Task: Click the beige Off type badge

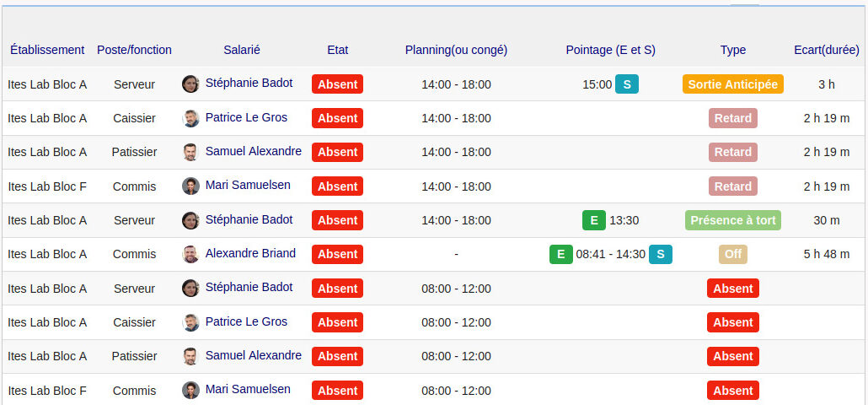Action: (732, 254)
